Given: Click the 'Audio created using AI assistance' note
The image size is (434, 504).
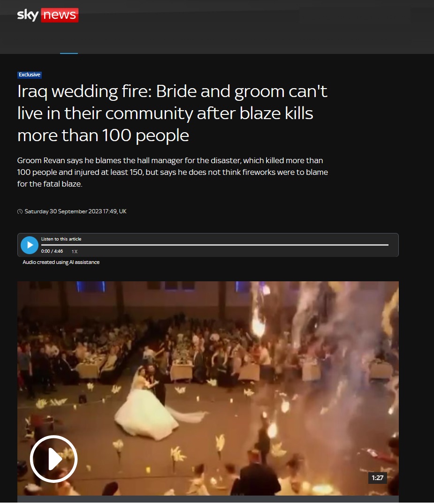Looking at the screenshot, I should (61, 262).
